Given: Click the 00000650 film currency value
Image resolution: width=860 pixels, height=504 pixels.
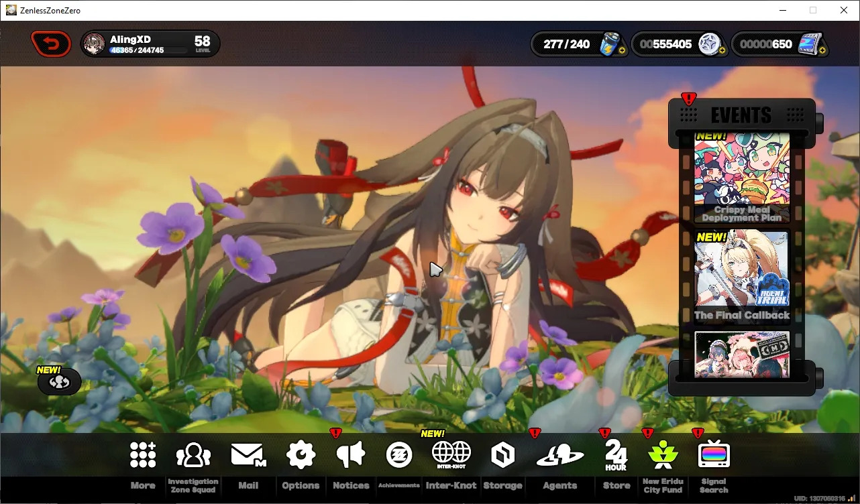Looking at the screenshot, I should 766,44.
